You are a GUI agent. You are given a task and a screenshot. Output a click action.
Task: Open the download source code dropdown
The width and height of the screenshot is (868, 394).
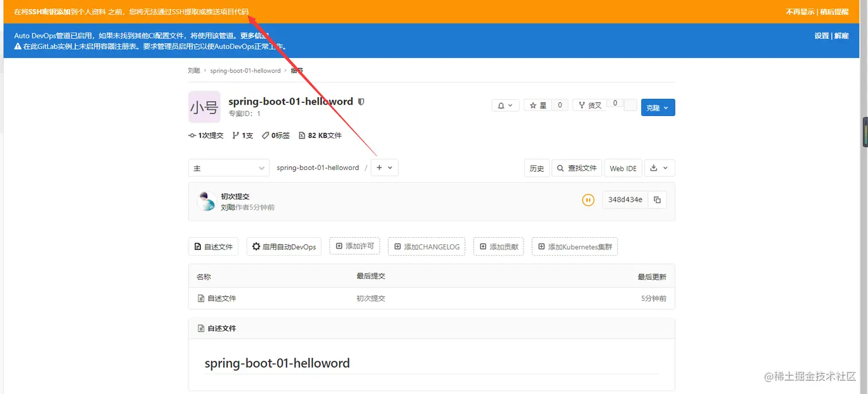[x=660, y=168]
